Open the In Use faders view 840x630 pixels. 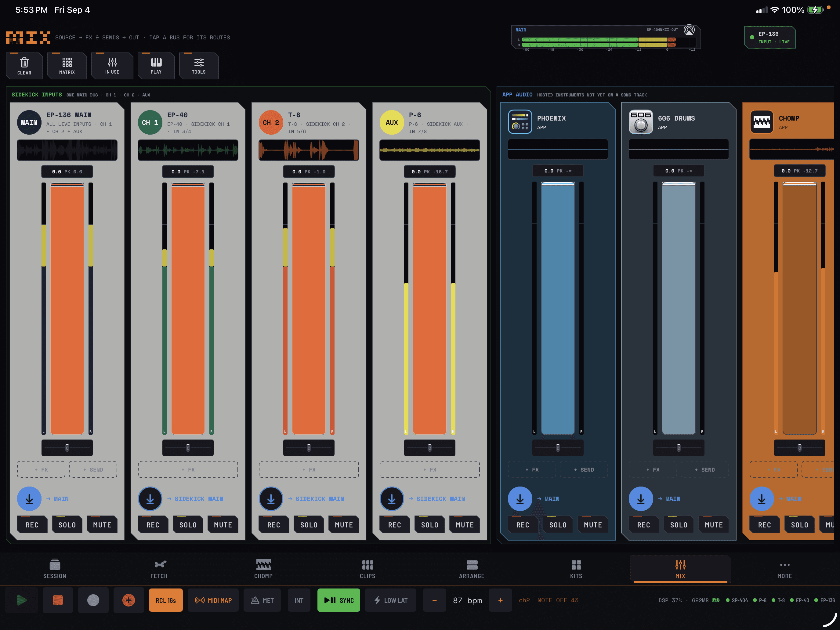pos(112,66)
